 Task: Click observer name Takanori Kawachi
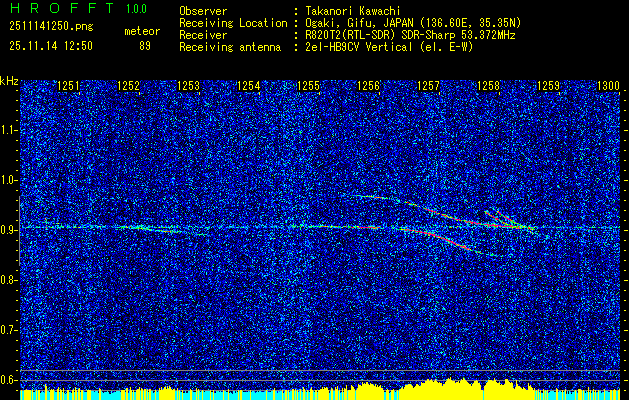[x=351, y=11]
